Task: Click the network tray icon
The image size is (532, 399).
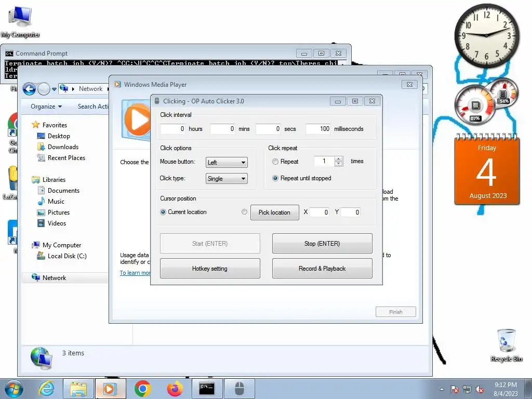Action: [467, 389]
